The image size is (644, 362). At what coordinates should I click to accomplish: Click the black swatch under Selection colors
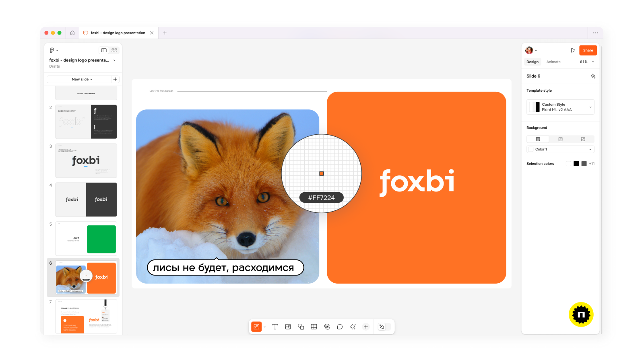click(x=576, y=163)
